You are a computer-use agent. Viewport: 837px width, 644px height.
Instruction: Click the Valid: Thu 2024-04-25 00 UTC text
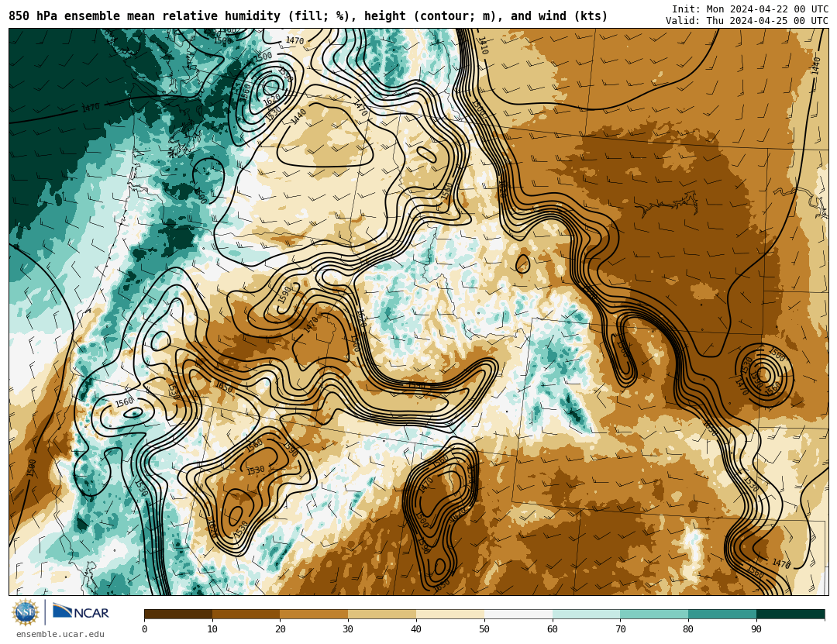(747, 21)
